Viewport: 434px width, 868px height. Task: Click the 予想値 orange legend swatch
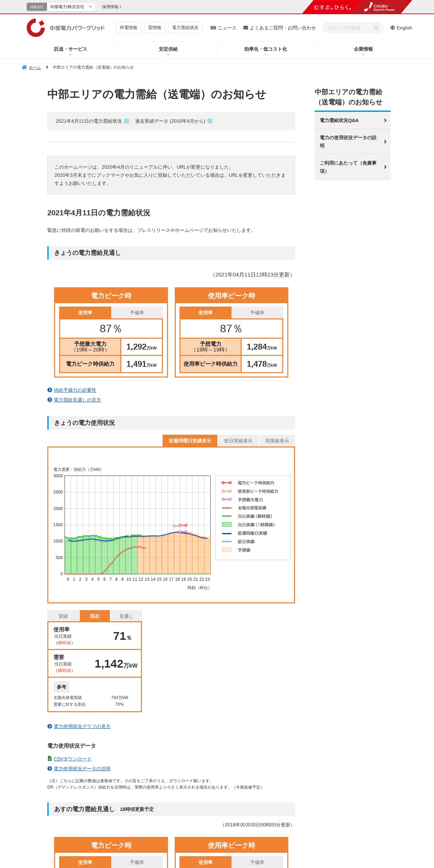coord(226,550)
